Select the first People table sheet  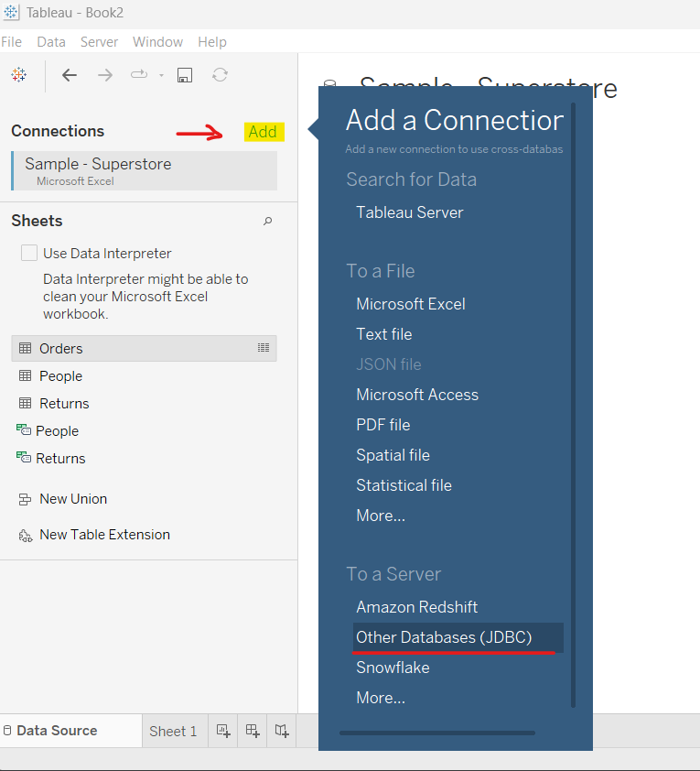click(x=60, y=376)
